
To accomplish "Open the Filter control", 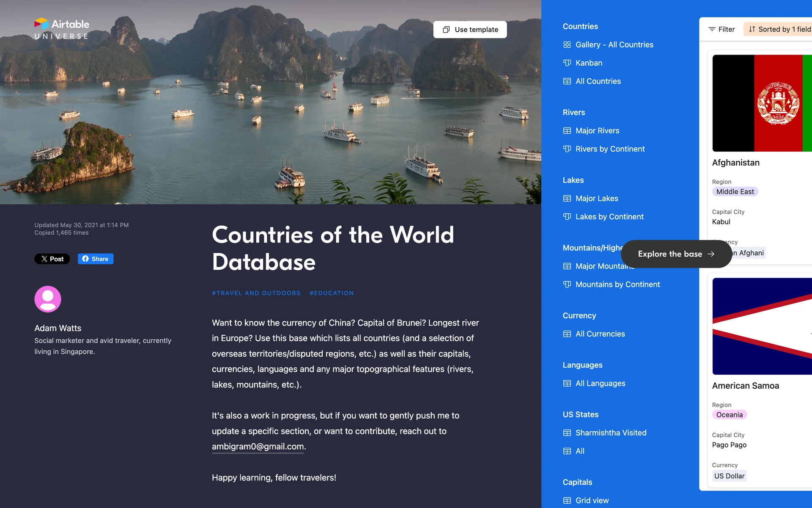I will (721, 29).
